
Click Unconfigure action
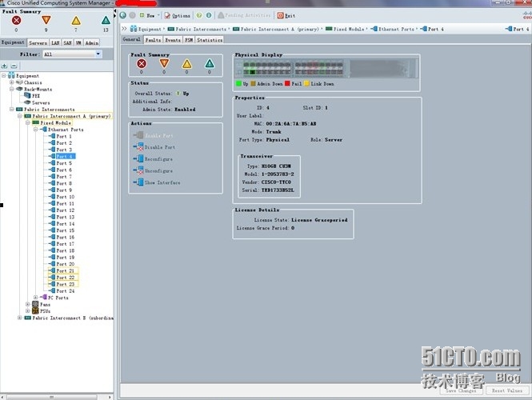point(153,170)
